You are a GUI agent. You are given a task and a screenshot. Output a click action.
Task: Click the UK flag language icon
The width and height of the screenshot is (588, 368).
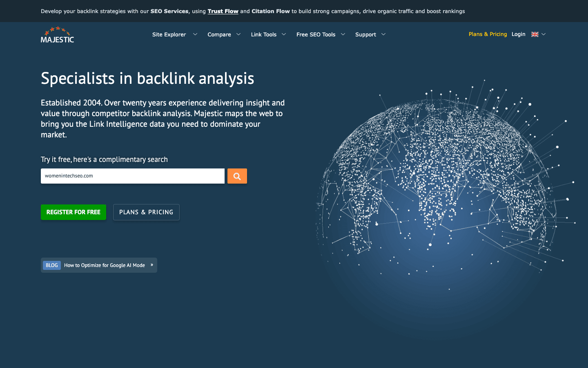535,34
